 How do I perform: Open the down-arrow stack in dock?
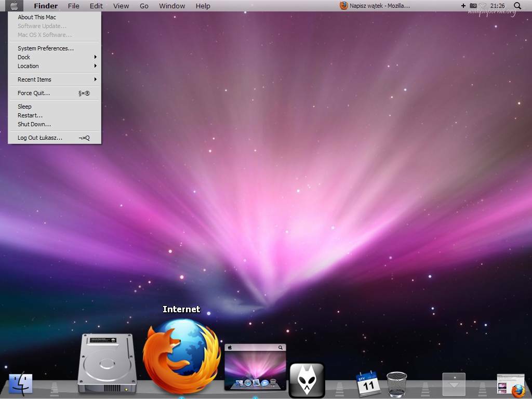click(454, 384)
